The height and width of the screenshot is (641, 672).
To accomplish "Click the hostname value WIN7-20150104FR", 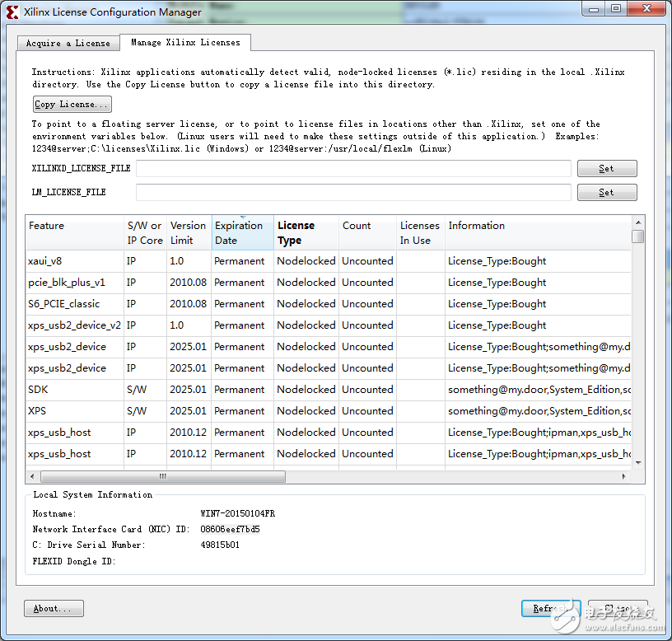I will 238,513.
